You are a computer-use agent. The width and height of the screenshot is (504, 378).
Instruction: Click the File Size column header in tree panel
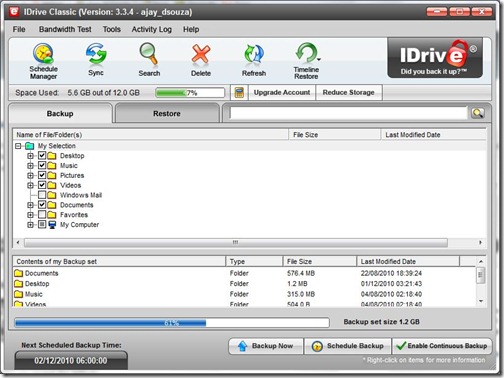point(334,135)
